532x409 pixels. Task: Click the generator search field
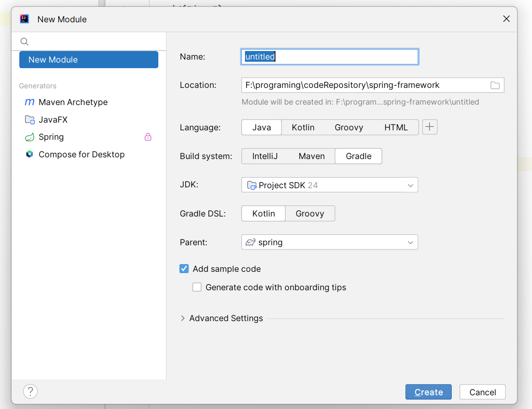coord(89,42)
